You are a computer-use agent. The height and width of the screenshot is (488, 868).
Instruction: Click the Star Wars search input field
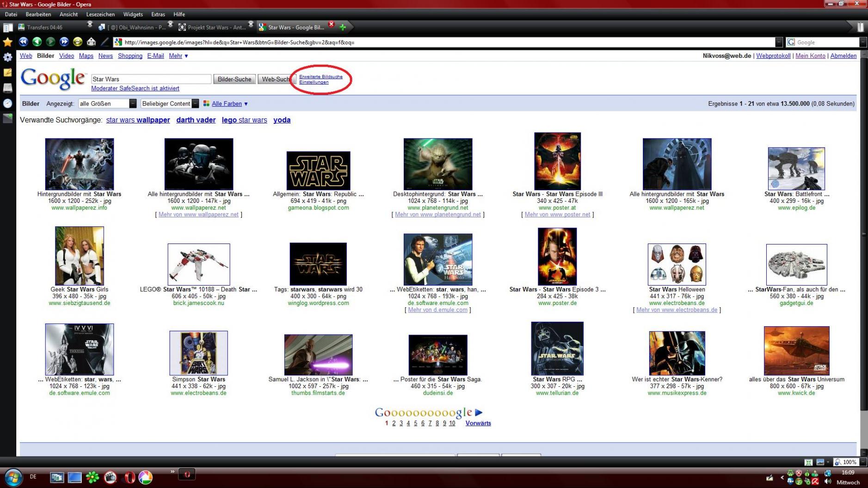[151, 79]
